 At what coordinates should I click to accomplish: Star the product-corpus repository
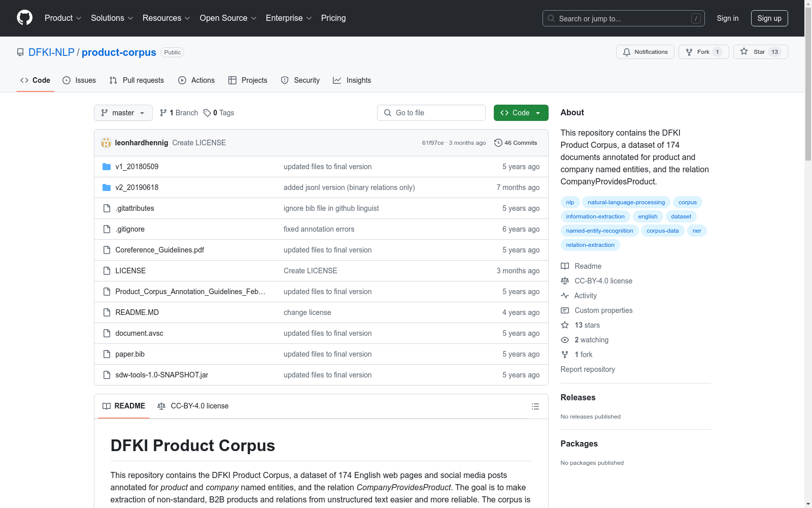point(760,52)
